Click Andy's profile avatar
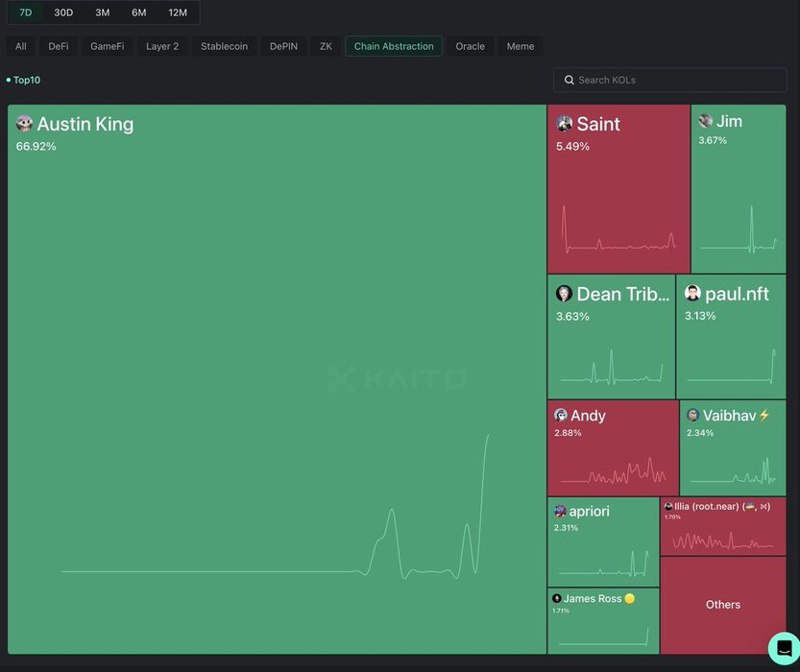 coord(561,416)
